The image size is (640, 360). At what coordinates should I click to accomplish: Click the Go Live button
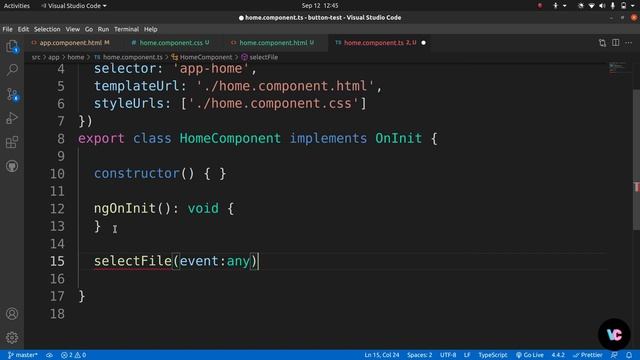[529, 355]
